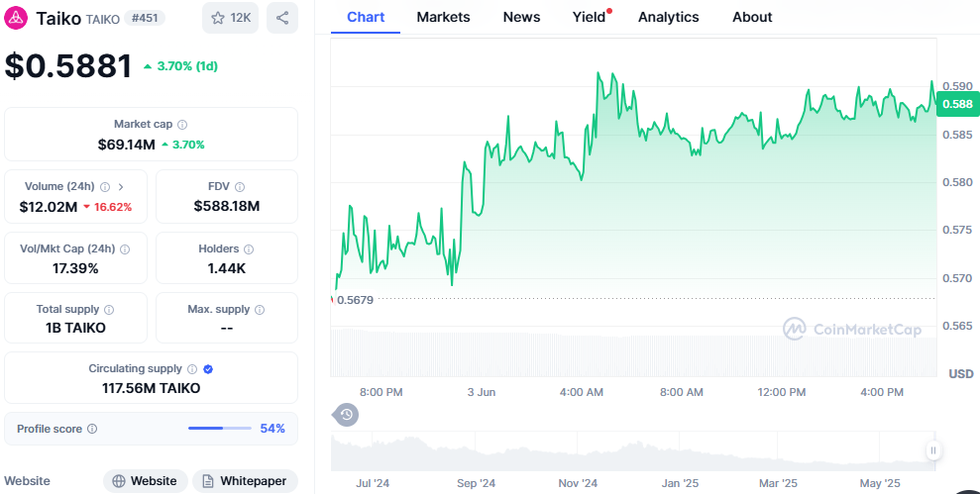Open the Markets tab

pyautogui.click(x=443, y=17)
